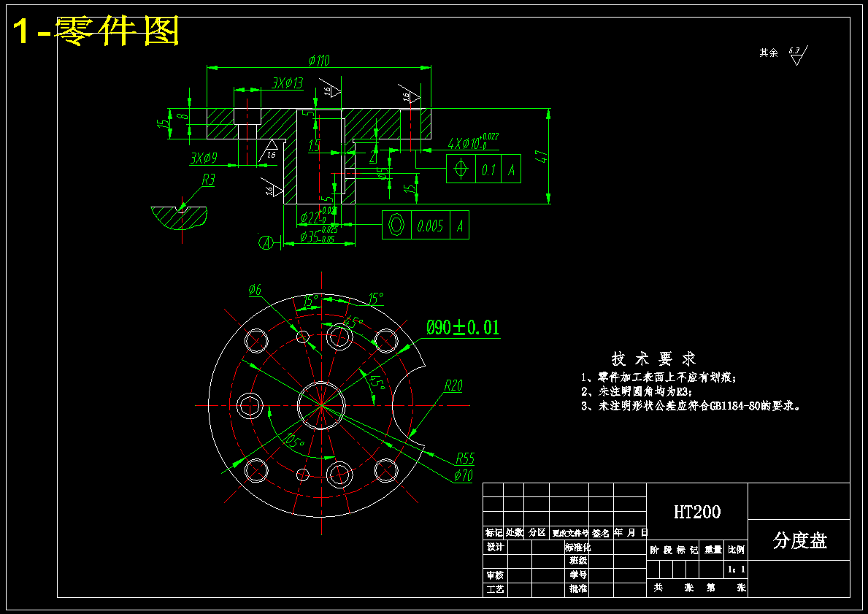The width and height of the screenshot is (868, 614).
Task: Click the ø22 bore dimension text
Action: coord(318,216)
